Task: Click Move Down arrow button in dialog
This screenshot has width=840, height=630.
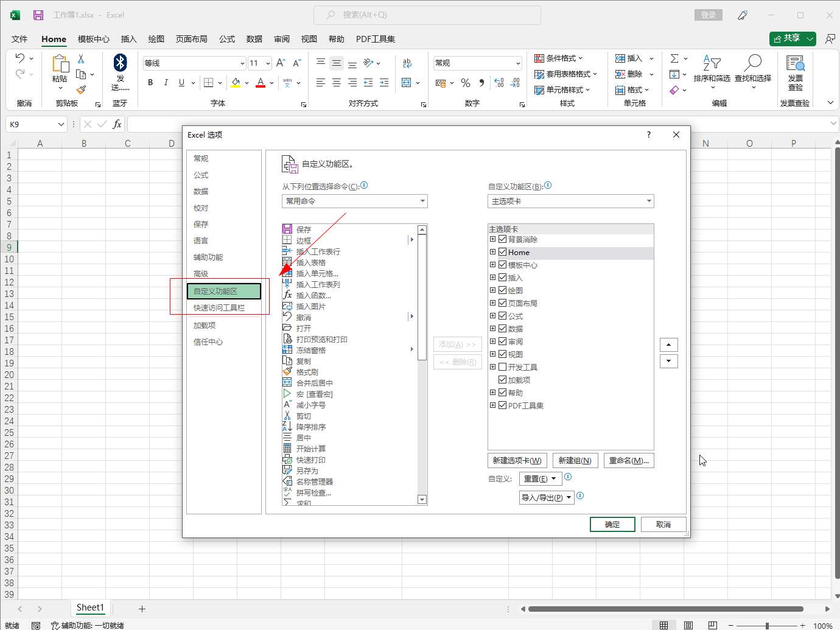Action: 669,361
